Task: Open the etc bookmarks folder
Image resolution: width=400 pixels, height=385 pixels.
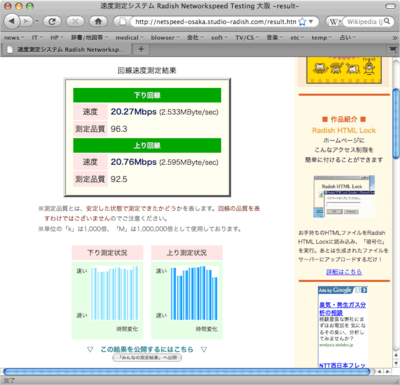Action: [297, 38]
